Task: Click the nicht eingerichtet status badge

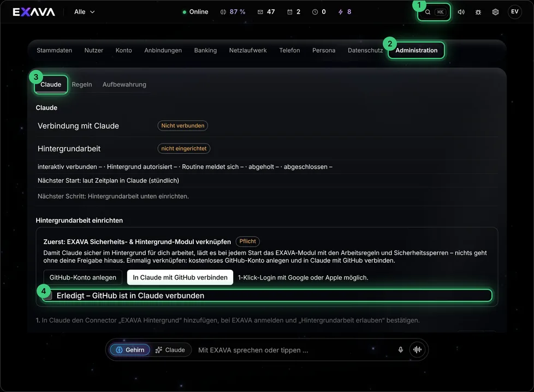Action: (x=183, y=149)
